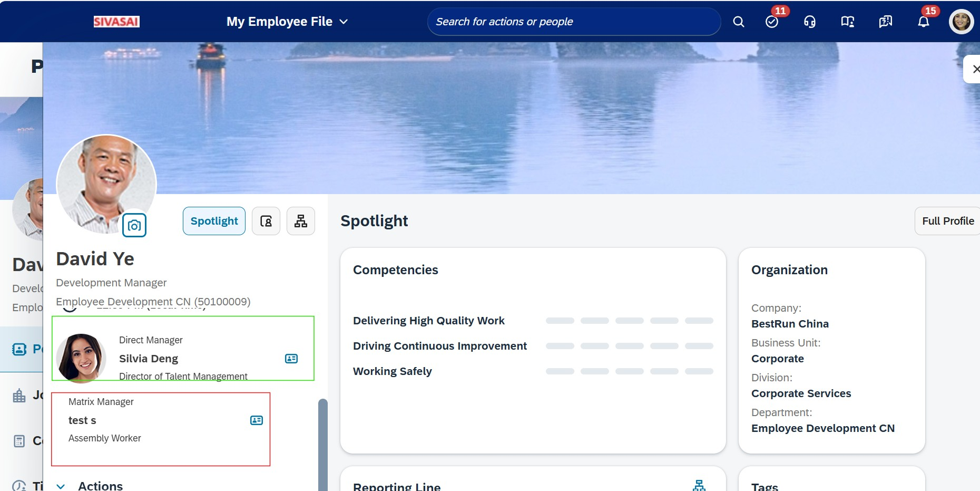Click the SIVASAI company logo
The width and height of the screenshot is (980, 491).
pos(116,22)
